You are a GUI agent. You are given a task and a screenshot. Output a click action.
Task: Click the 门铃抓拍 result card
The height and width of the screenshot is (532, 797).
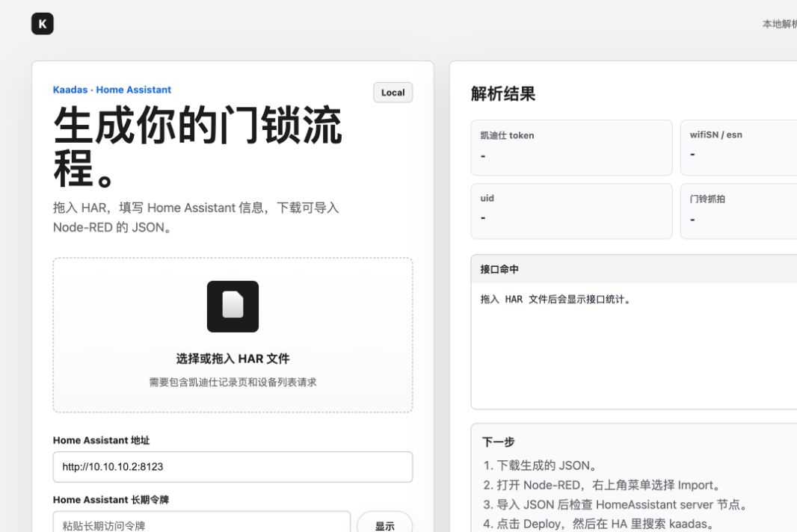pyautogui.click(x=739, y=211)
